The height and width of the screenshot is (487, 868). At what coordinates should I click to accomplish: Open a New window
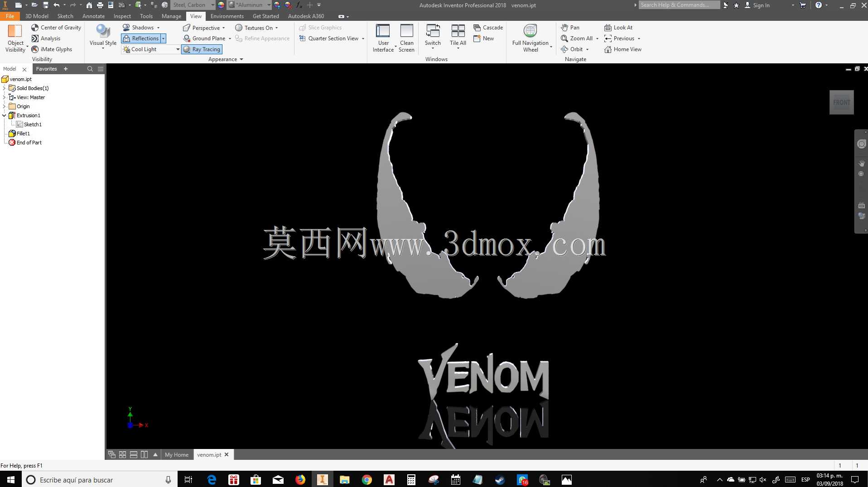pyautogui.click(x=483, y=38)
